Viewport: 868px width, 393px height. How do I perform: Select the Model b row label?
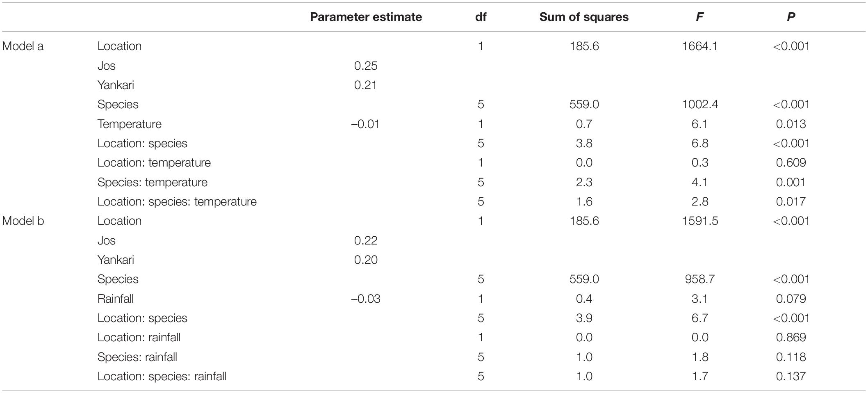click(x=23, y=221)
